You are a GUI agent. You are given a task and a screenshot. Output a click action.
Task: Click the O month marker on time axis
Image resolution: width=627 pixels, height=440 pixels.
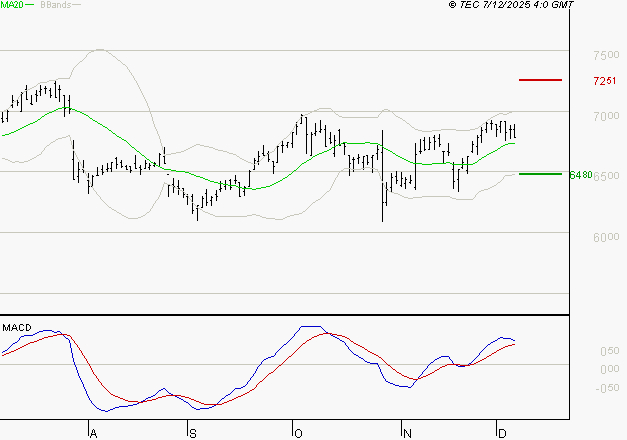[x=298, y=434]
